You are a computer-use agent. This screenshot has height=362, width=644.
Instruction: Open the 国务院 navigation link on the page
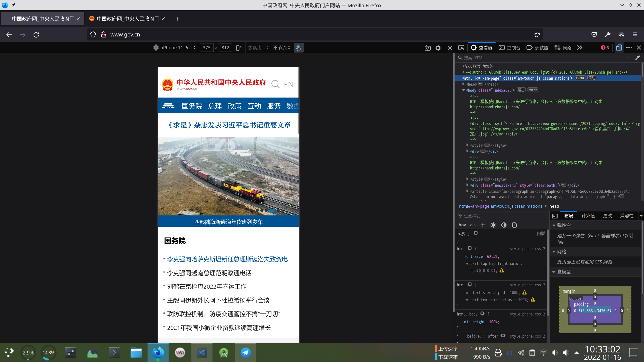(x=192, y=106)
